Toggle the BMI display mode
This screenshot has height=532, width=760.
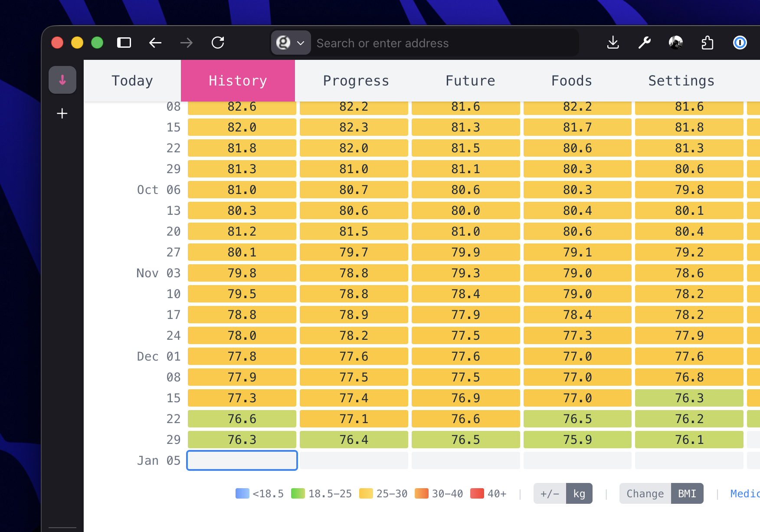pyautogui.click(x=687, y=493)
